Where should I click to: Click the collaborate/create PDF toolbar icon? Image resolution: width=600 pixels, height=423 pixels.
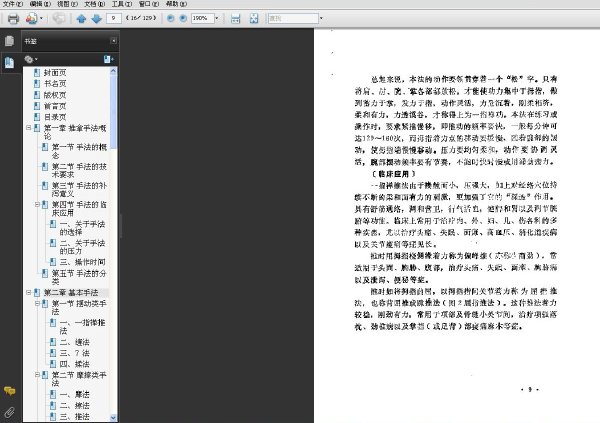[x=32, y=18]
